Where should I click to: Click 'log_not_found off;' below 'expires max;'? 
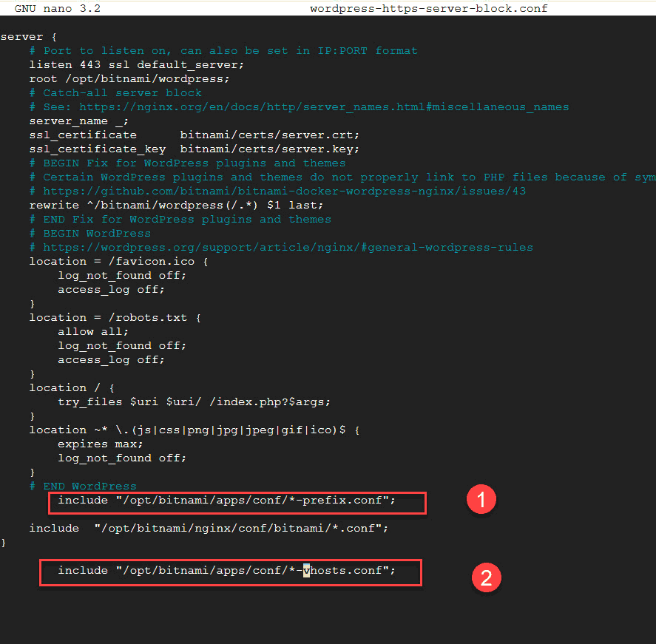122,458
